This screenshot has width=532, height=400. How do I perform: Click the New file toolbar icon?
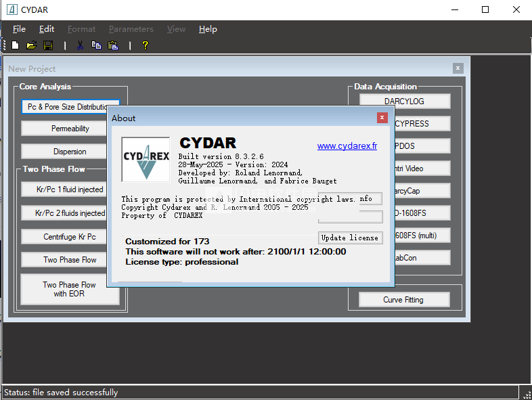(16, 45)
